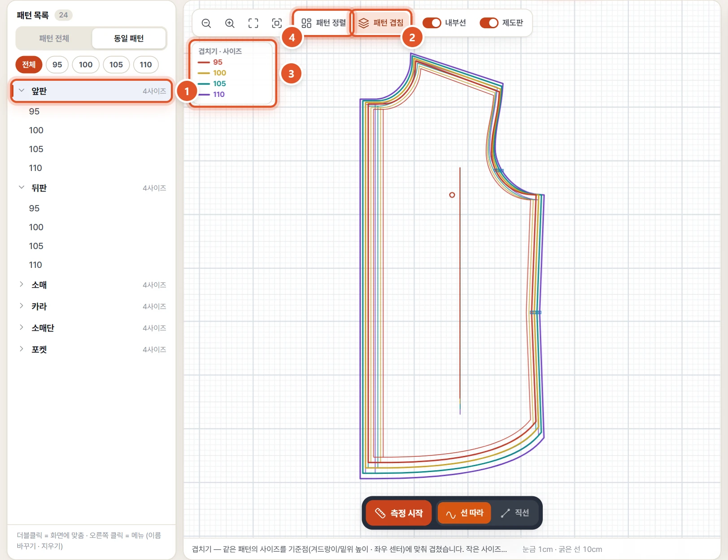Collapse the 뒤판 group chevron
728x560 pixels.
tap(22, 188)
